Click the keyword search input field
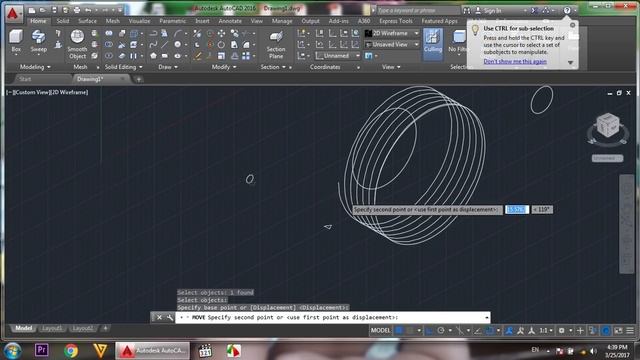Viewport: 640px width, 360px height. pyautogui.click(x=417, y=10)
